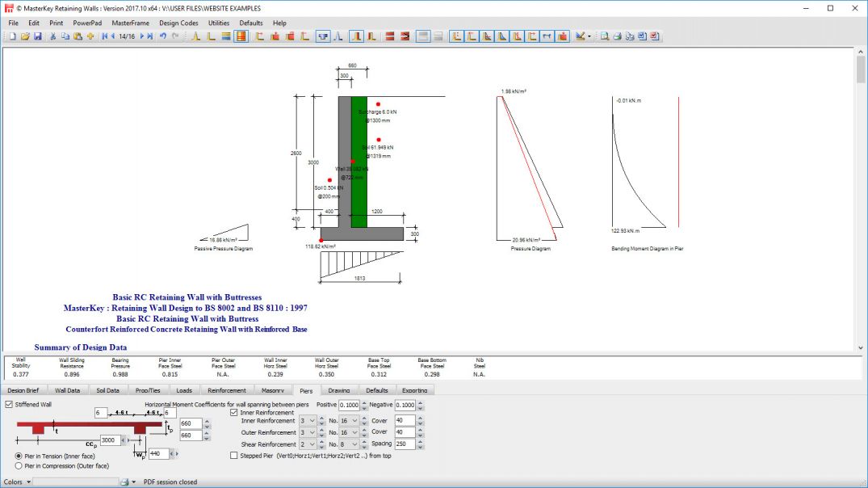
Task: Click the vertical scrollbar of the drawing view
Action: click(x=861, y=200)
